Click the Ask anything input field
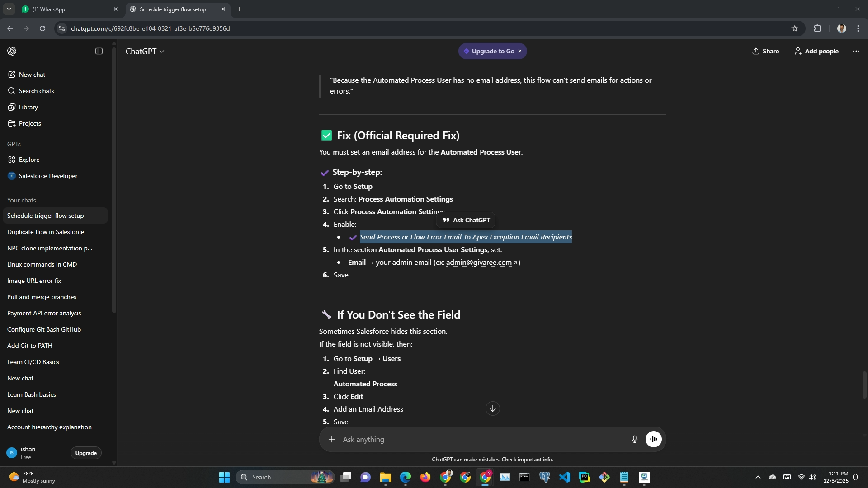Screen dimensions: 868x488 pos(479,439)
